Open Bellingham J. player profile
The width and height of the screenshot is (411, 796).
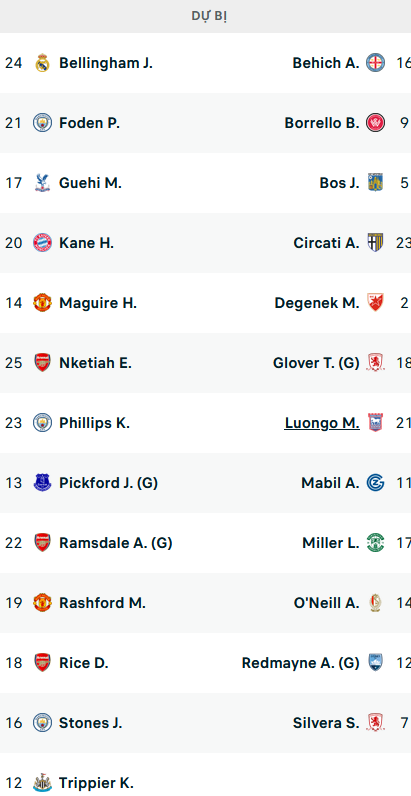(x=106, y=63)
